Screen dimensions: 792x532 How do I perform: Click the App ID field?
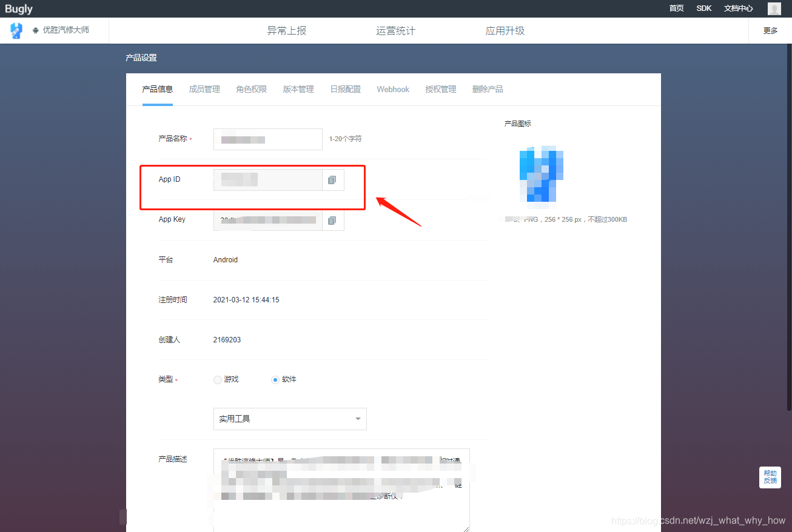coord(268,180)
